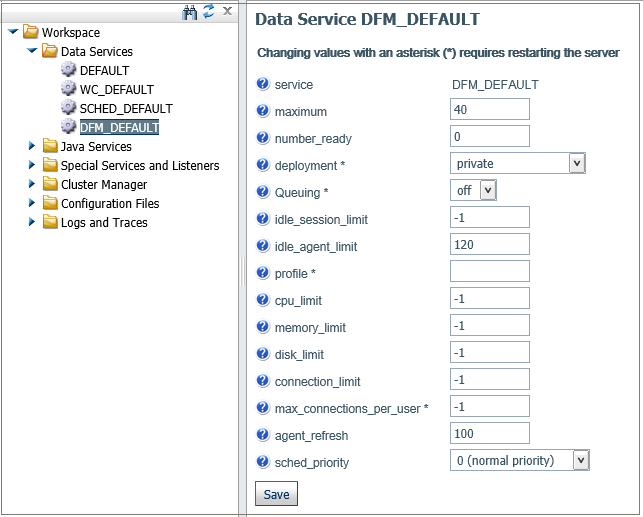Open help for connection_limit

pos(263,380)
